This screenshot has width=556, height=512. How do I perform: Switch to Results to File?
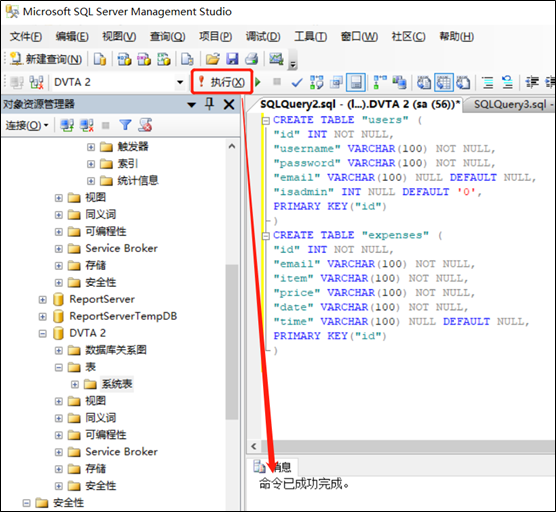click(x=463, y=82)
